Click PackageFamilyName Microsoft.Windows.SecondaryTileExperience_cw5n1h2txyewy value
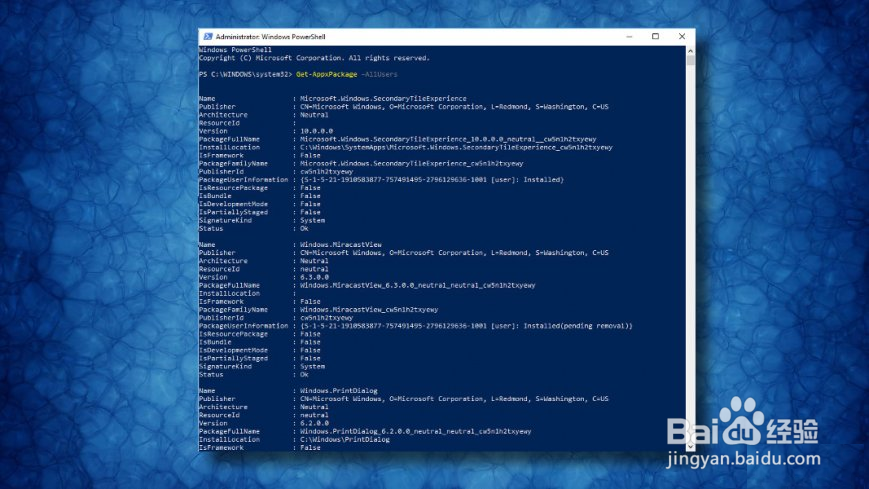Viewport: 869px width, 489px height. click(x=412, y=164)
